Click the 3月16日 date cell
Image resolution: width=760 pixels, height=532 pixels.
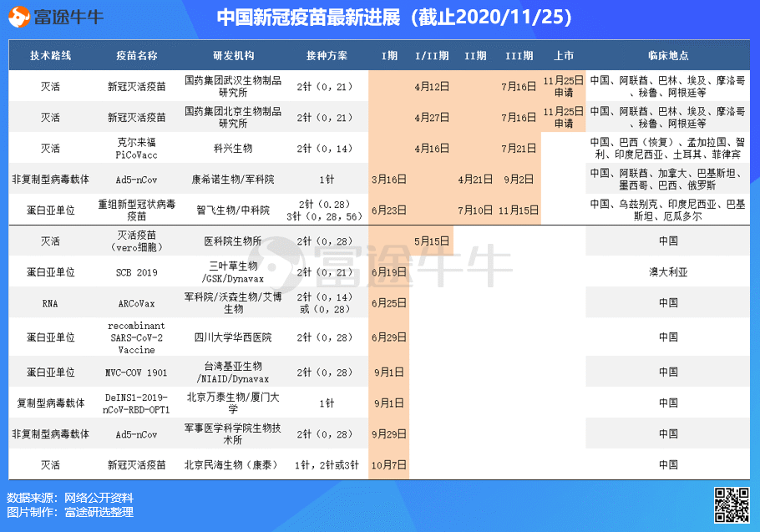point(388,180)
